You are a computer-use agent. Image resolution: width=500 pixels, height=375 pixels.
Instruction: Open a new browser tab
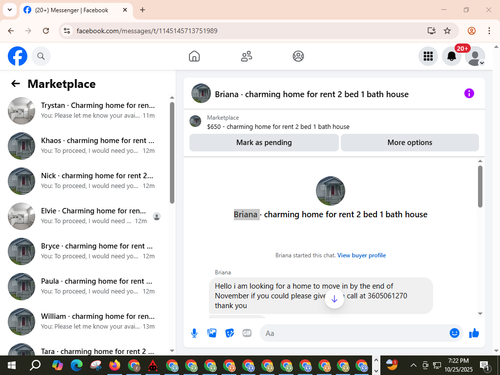point(142,10)
